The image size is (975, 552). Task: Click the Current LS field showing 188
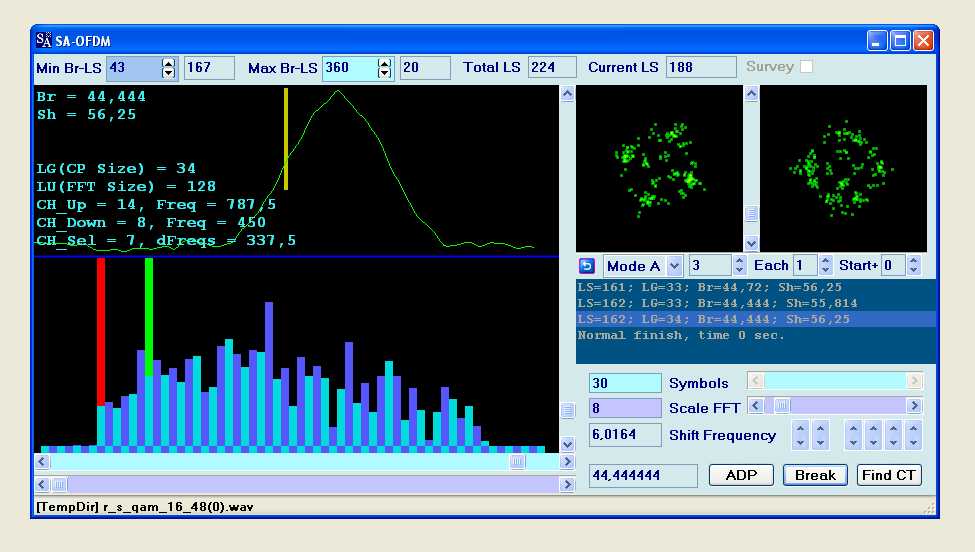pyautogui.click(x=701, y=68)
